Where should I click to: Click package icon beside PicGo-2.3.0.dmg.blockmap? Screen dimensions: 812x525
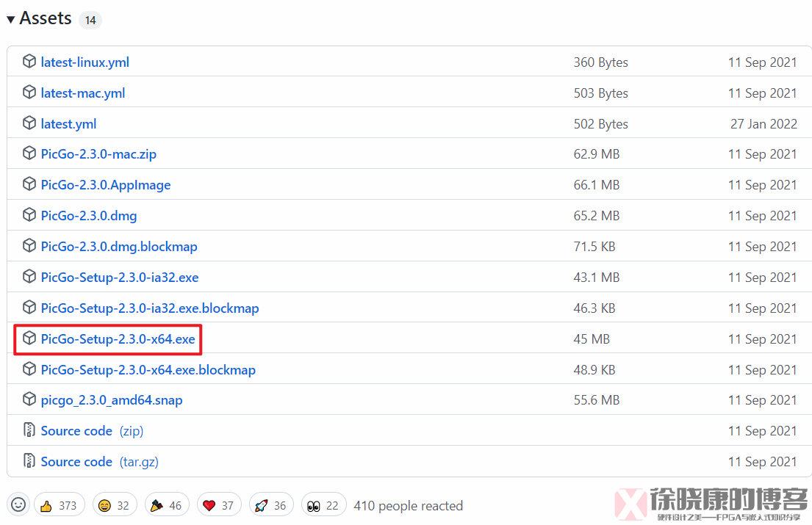29,246
